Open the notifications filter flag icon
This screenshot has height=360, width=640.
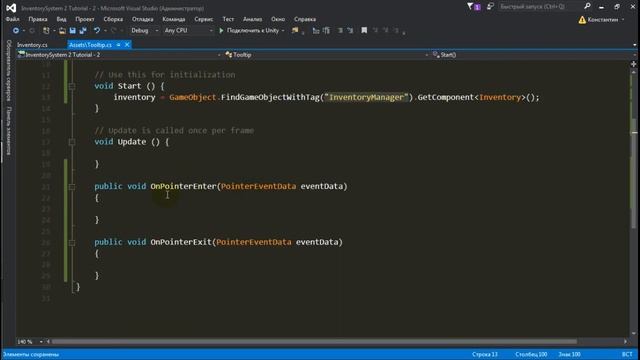tap(470, 6)
